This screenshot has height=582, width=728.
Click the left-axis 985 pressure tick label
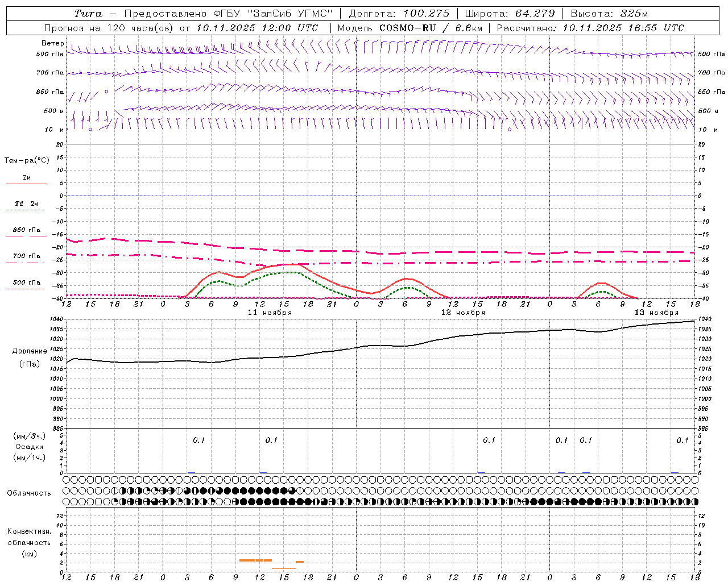coord(57,429)
